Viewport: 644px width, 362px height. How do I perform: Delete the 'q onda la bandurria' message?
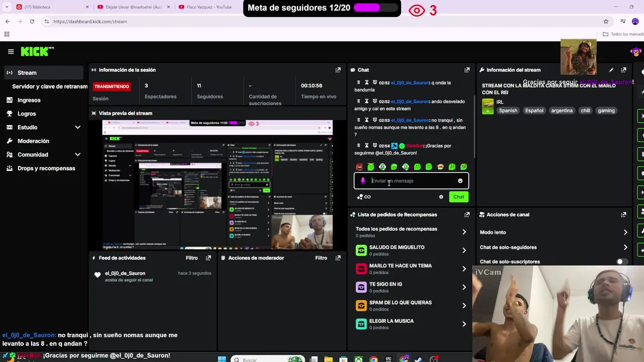[358, 82]
